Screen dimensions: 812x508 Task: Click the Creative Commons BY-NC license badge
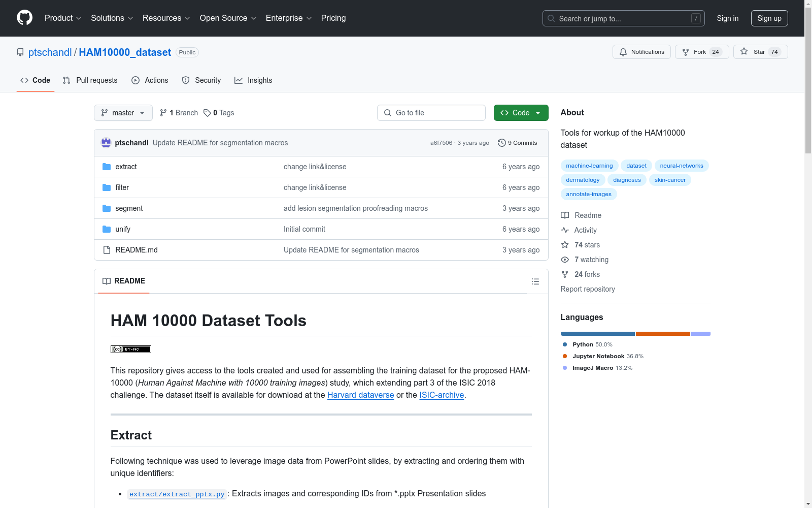point(131,349)
